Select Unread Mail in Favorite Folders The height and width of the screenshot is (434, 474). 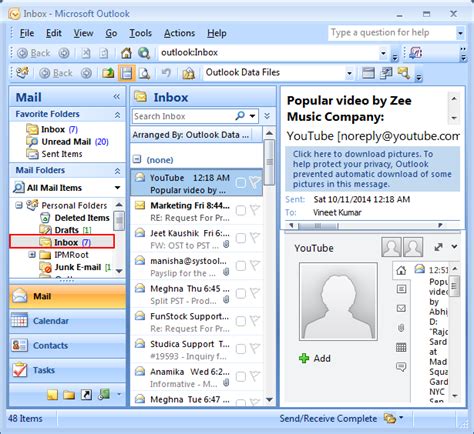pyautogui.click(x=67, y=142)
